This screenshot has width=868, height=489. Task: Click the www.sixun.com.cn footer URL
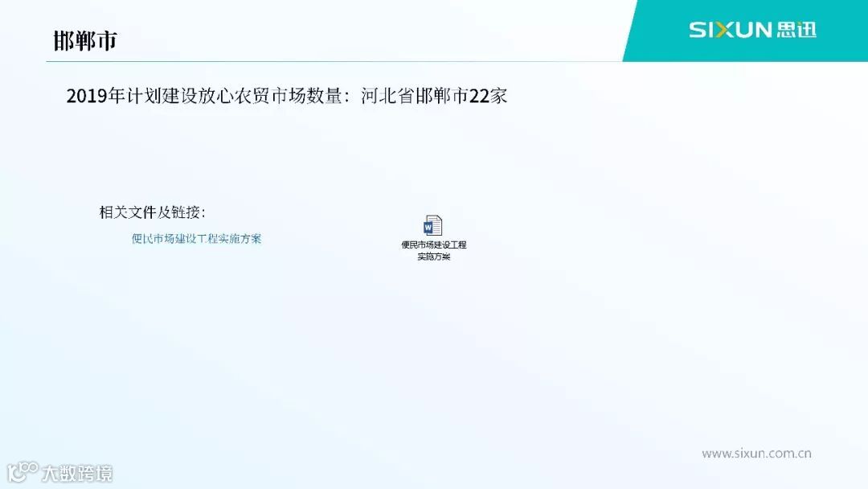point(756,454)
